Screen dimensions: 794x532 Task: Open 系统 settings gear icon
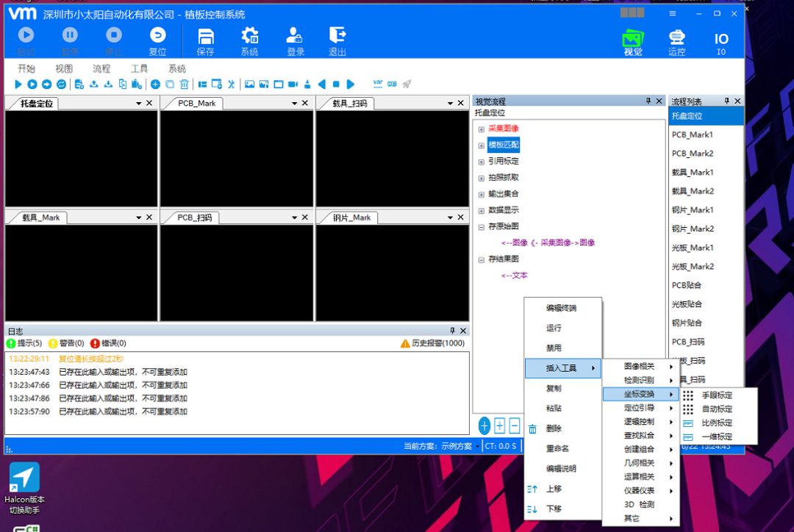tap(249, 36)
